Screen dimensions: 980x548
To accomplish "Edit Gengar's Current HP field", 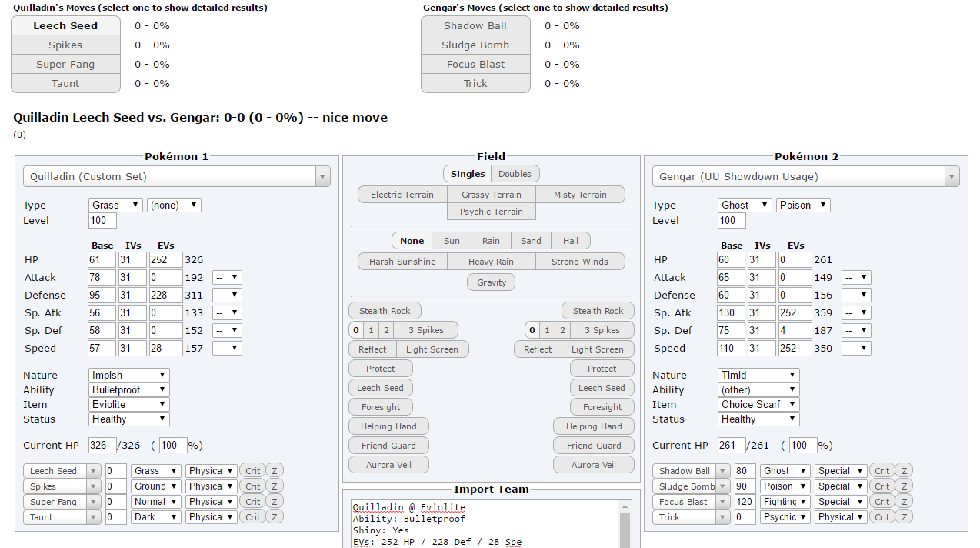I will coord(732,445).
